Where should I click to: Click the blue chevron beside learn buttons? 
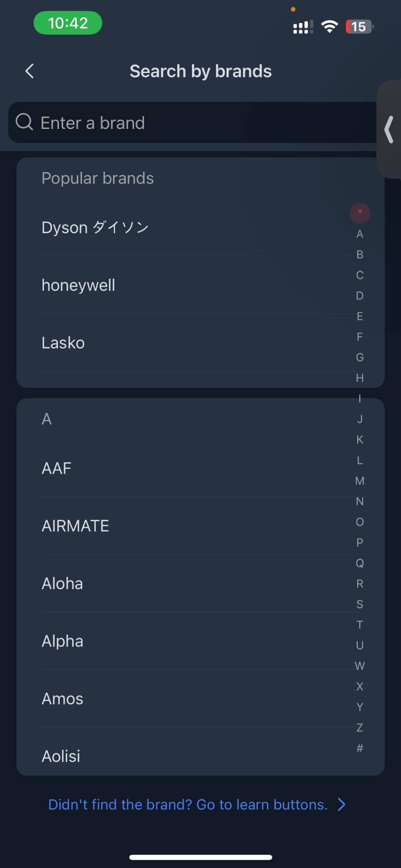341,804
